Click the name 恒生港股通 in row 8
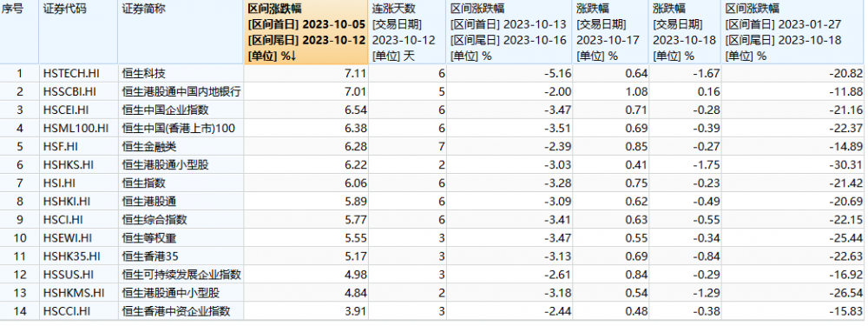This screenshot has width=868, height=326. tap(149, 202)
